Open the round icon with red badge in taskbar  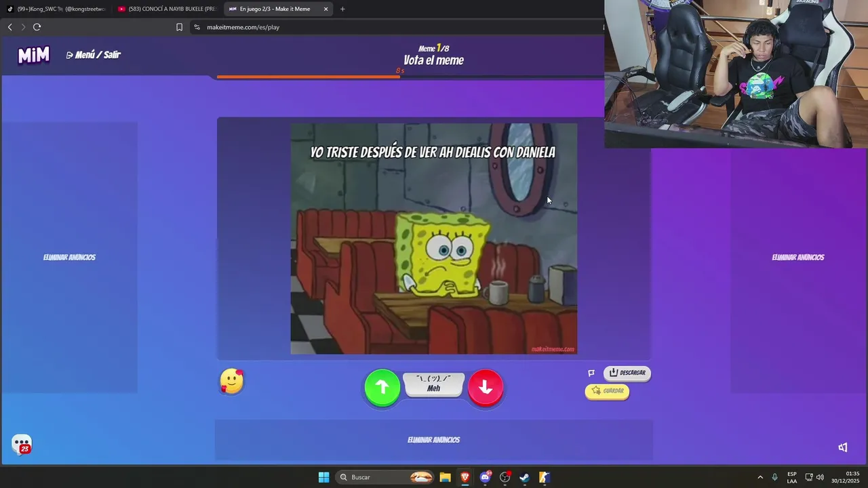click(505, 477)
